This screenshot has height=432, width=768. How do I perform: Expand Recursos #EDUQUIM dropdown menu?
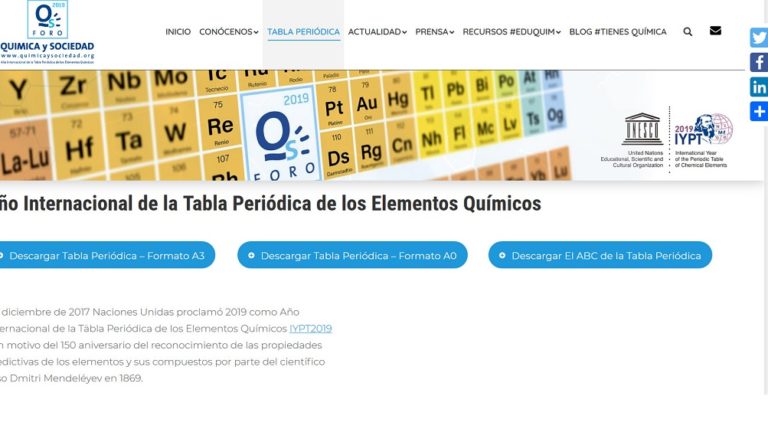coord(511,32)
